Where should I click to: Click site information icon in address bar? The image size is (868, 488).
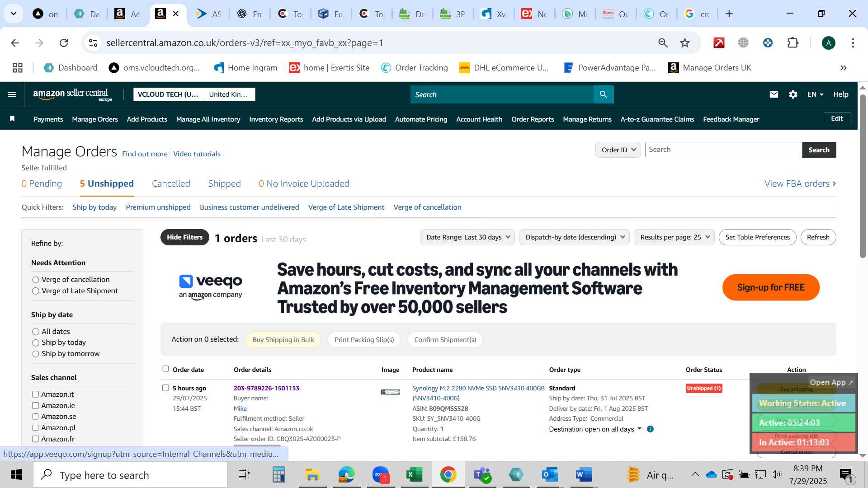pos(93,43)
